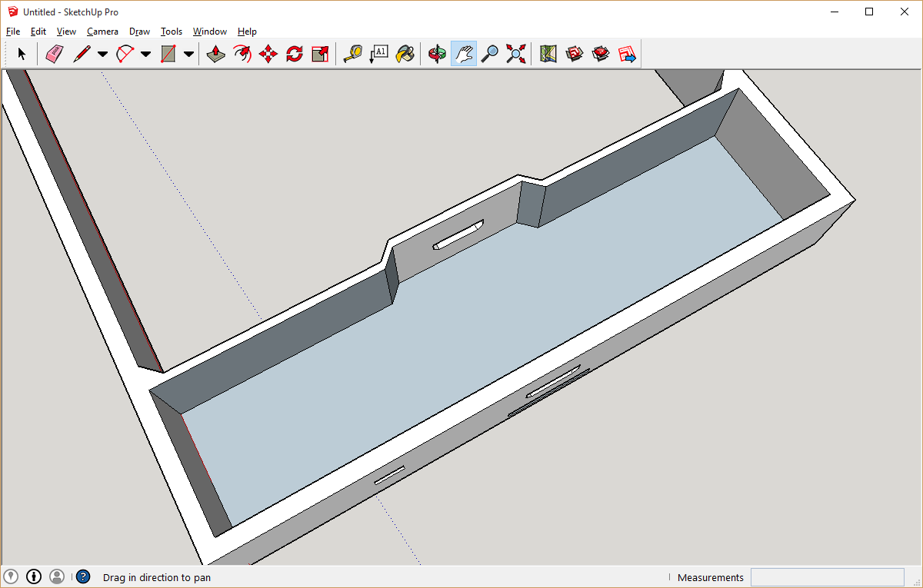
Task: Open the Extension Warehouse icon
Action: pyautogui.click(x=601, y=54)
